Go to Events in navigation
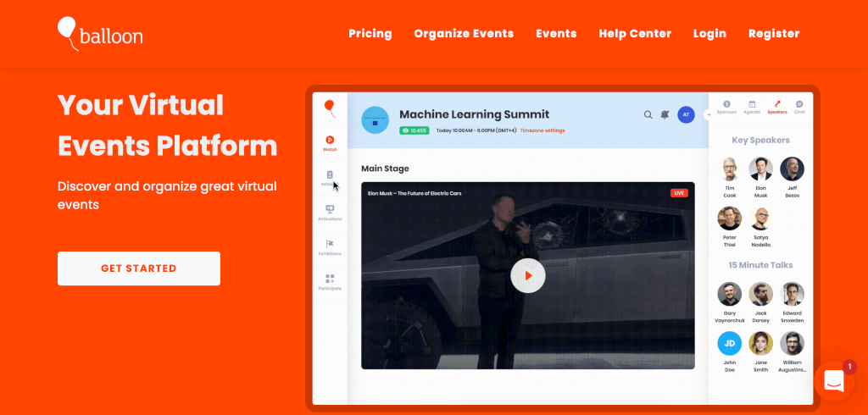Screen dimensions: 868x415 [x=556, y=34]
